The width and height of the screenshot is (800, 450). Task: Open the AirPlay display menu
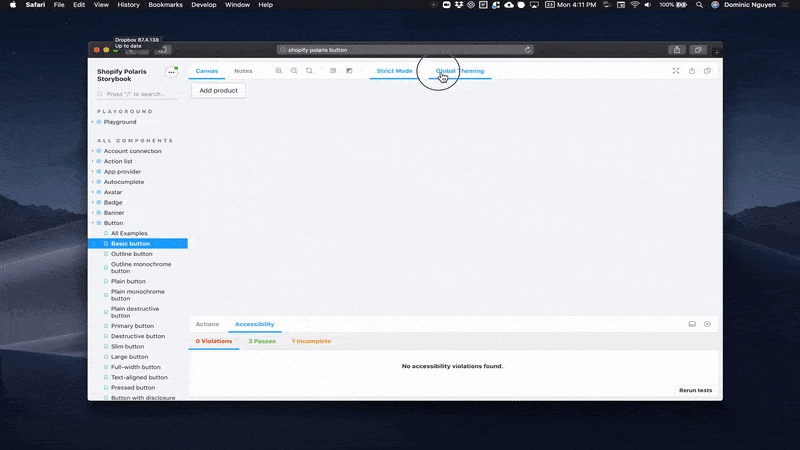pyautogui.click(x=534, y=5)
